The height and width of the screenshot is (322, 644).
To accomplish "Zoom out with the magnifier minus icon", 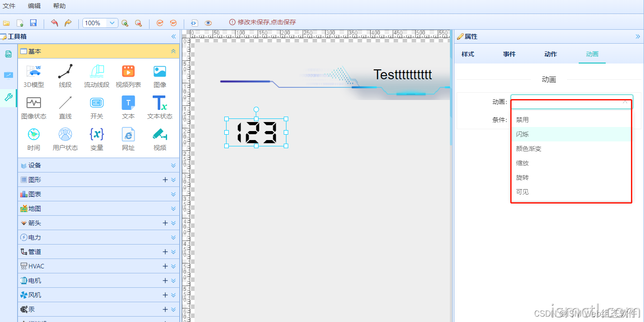I will click(138, 23).
